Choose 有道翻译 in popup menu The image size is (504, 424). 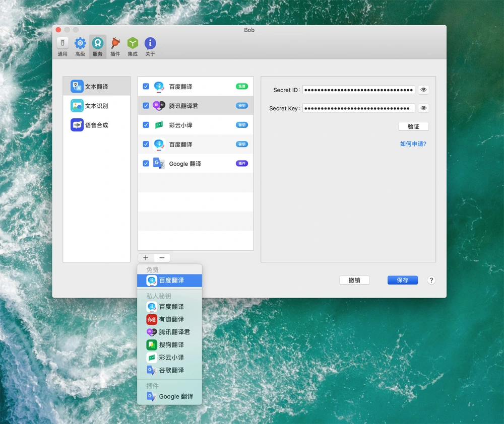[169, 319]
